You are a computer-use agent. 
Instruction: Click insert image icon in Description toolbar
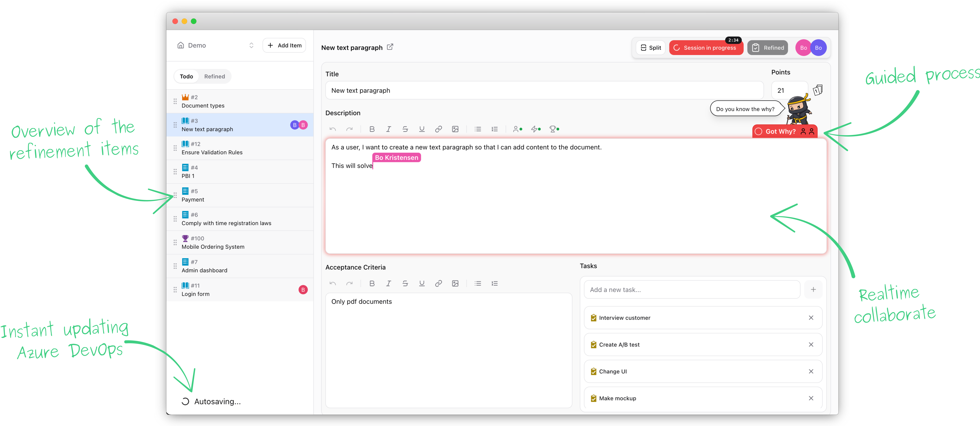click(455, 129)
